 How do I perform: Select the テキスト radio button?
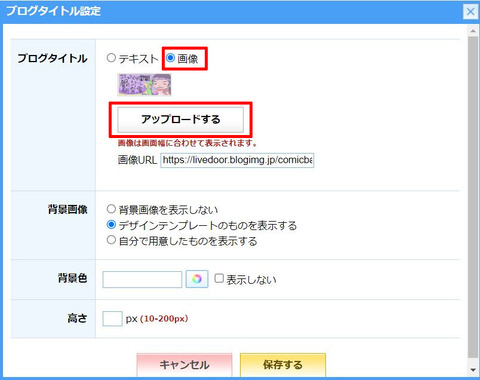pyautogui.click(x=111, y=58)
